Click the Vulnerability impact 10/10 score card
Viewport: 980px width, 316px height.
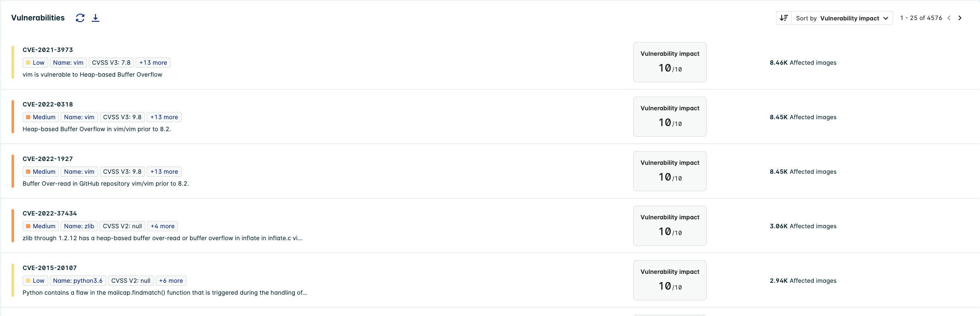click(669, 62)
